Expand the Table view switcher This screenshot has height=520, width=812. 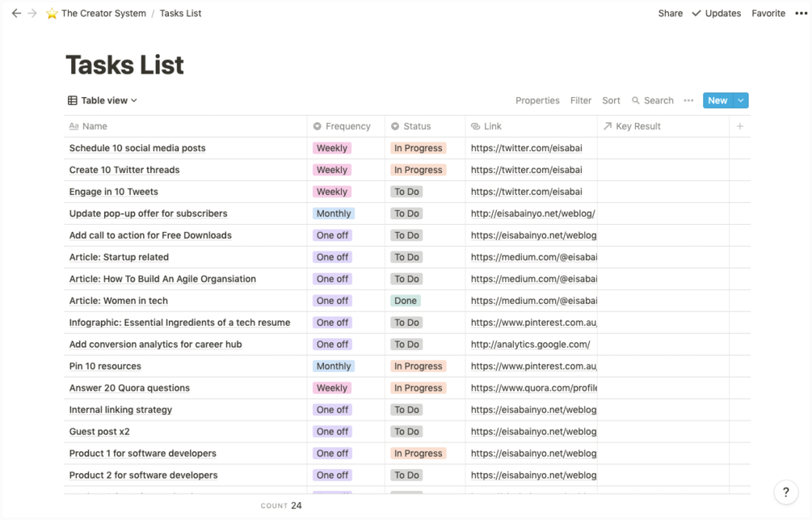[103, 100]
